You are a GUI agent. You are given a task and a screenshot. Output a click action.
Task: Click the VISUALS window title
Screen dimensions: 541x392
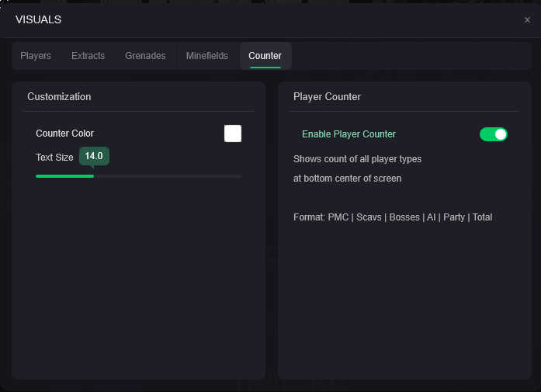point(38,19)
